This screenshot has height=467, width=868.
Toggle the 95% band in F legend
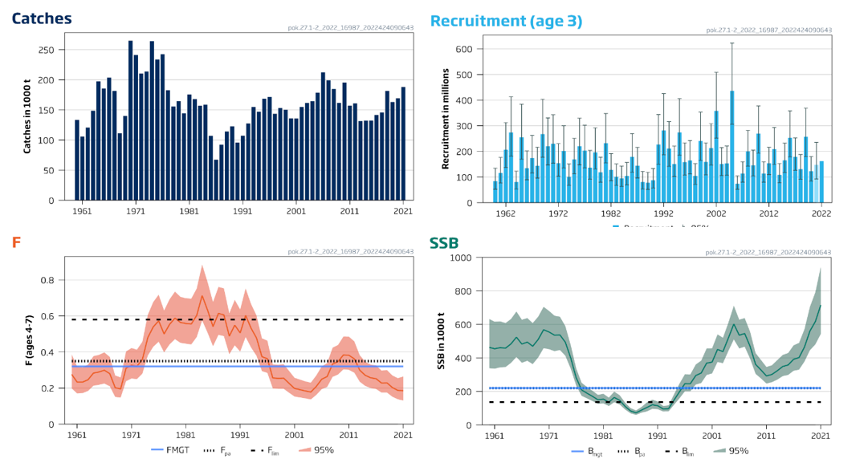pos(324,450)
